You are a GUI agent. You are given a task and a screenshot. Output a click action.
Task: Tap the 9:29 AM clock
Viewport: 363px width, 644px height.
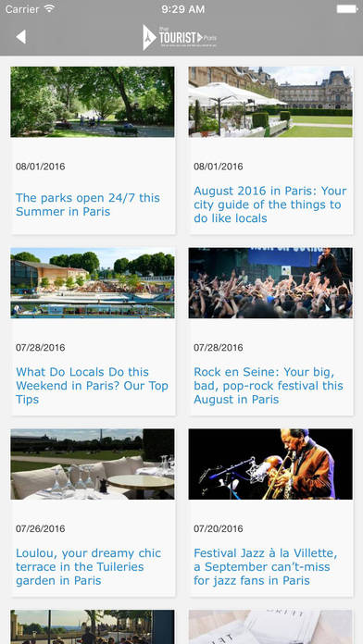tap(183, 9)
